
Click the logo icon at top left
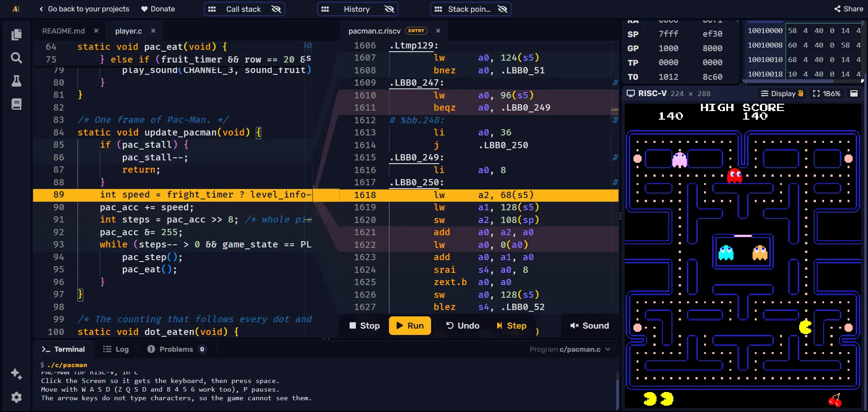pyautogui.click(x=16, y=9)
